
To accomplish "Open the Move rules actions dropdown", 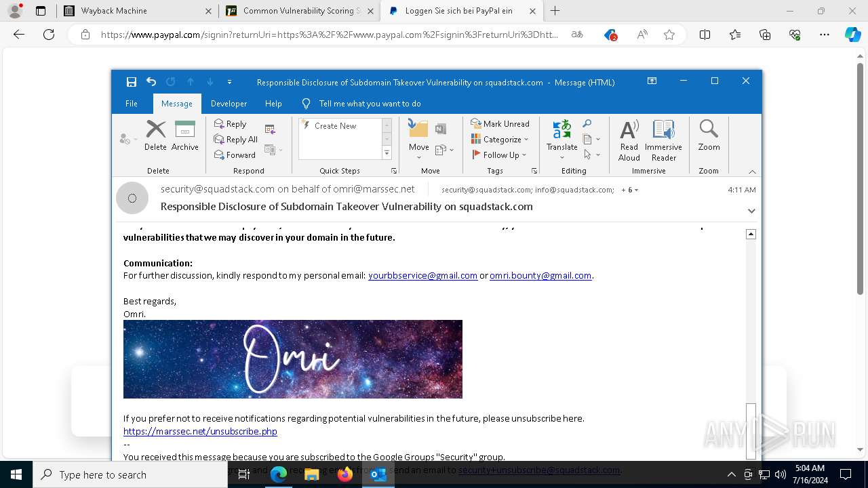I will click(x=444, y=150).
